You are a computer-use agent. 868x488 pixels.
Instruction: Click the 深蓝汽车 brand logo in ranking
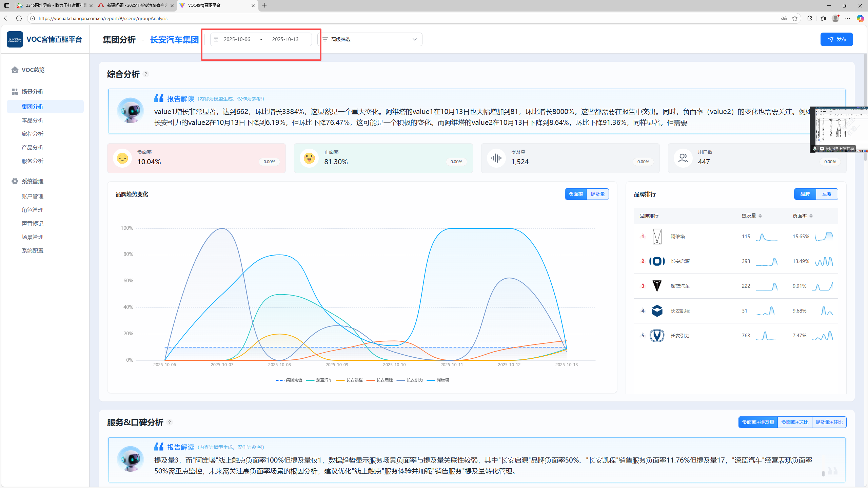657,286
